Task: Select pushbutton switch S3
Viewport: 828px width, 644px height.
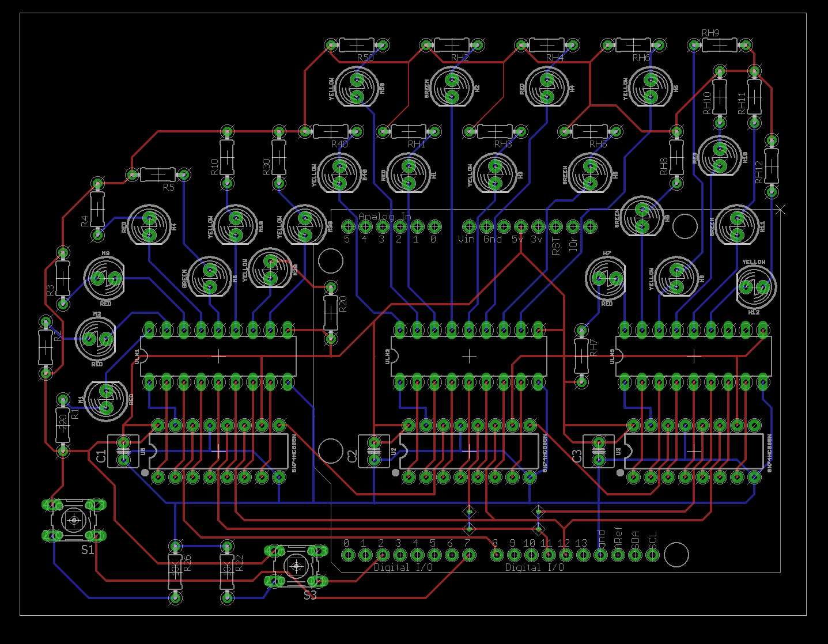Action: click(x=296, y=566)
